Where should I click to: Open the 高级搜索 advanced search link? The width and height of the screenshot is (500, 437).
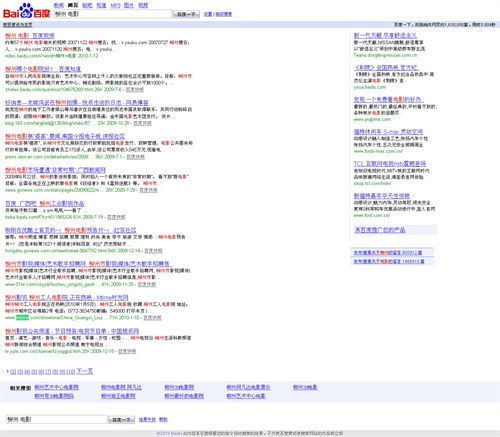224,14
